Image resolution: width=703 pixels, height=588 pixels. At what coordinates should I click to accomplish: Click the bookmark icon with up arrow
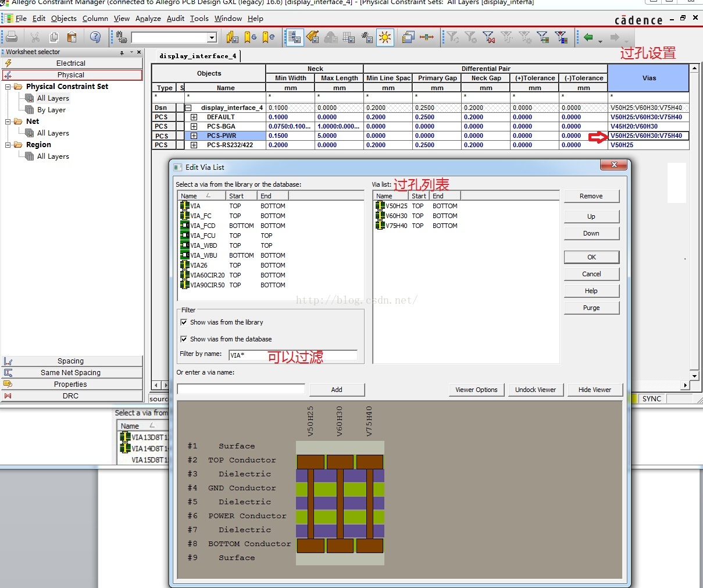point(269,37)
